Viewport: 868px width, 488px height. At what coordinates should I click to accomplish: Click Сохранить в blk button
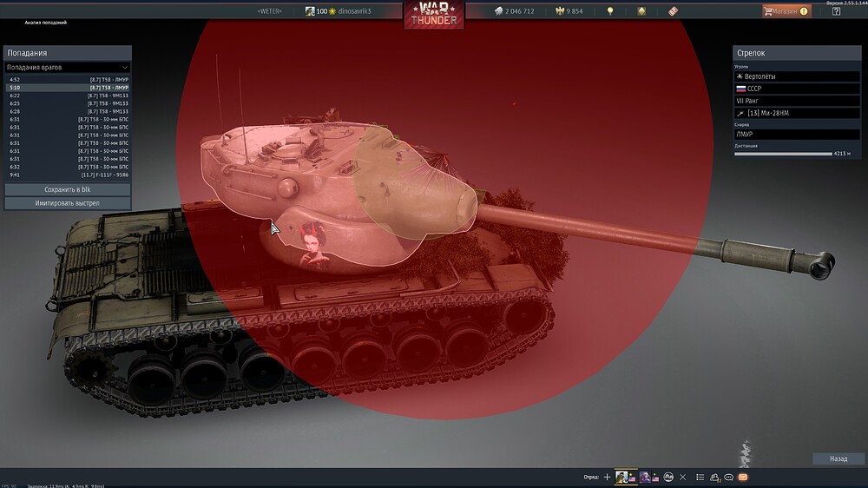point(68,189)
